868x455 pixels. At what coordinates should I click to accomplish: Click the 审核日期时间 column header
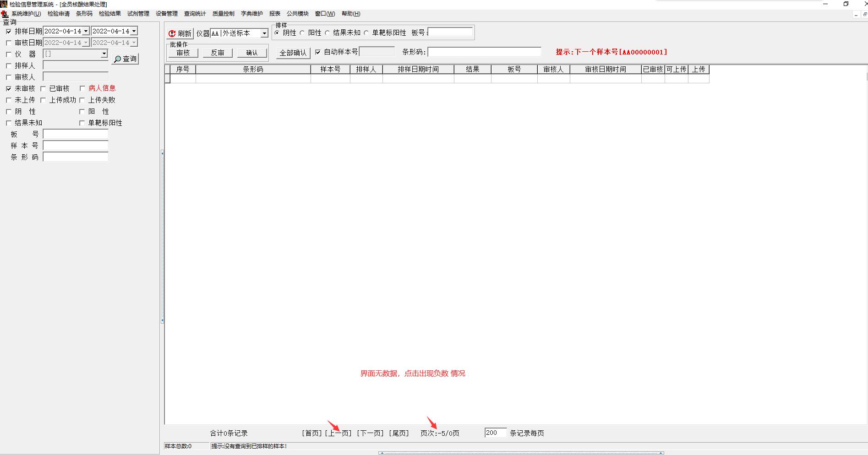[x=606, y=70]
